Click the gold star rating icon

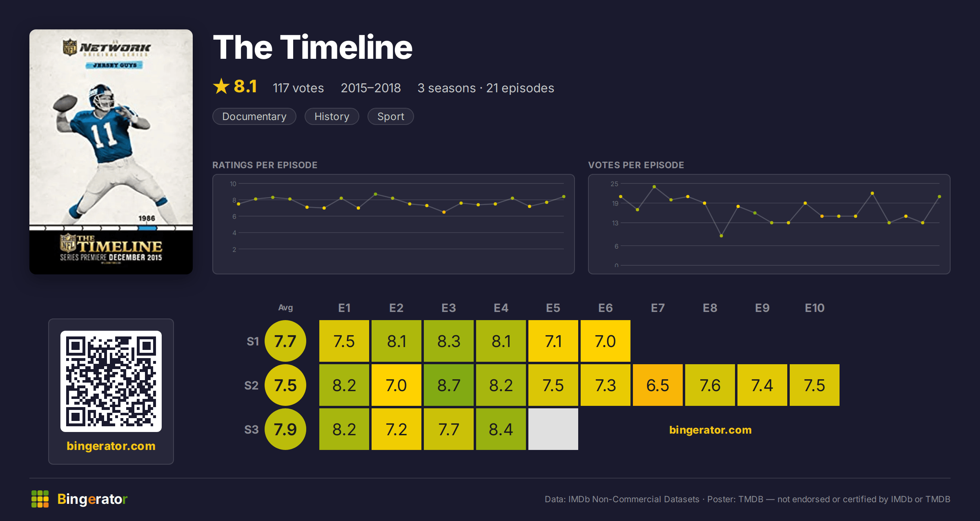tap(221, 86)
